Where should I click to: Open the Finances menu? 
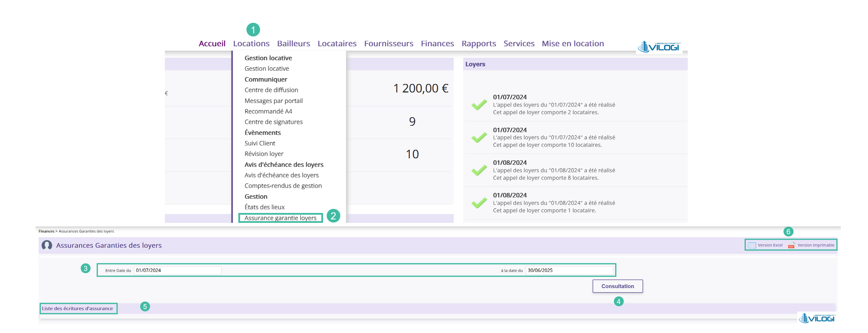pyautogui.click(x=437, y=43)
